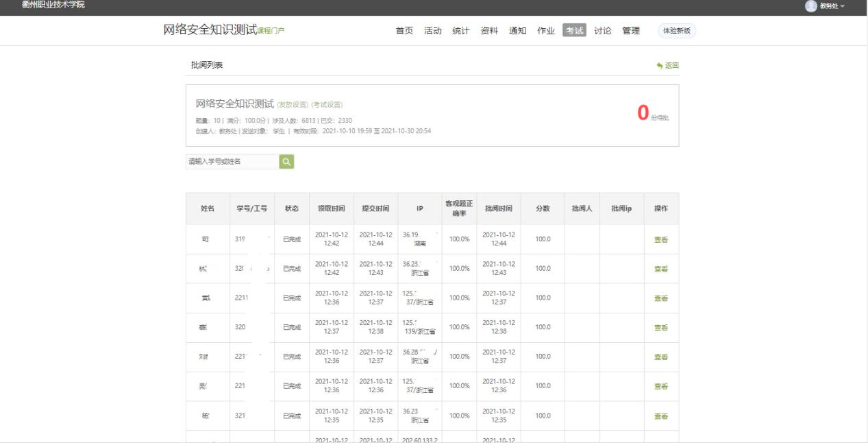Focus the 请输入学号或姓名 search field
This screenshot has width=868, height=443.
(232, 162)
